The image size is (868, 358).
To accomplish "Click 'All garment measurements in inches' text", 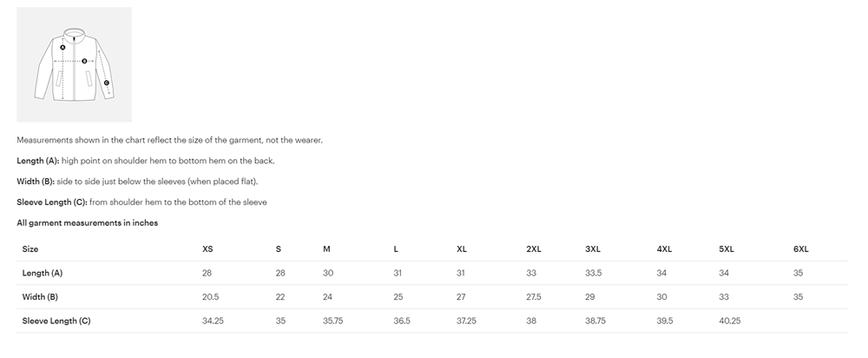I will pos(88,222).
